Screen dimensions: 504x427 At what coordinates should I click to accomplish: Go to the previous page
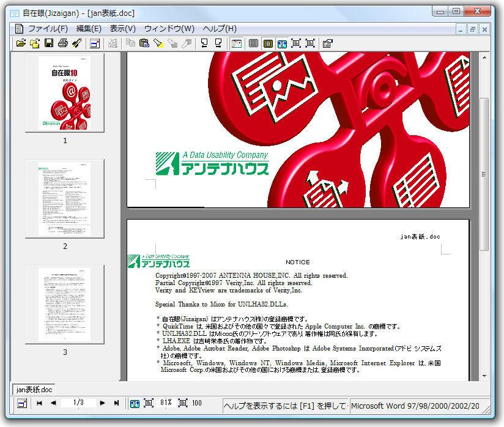coord(53,403)
